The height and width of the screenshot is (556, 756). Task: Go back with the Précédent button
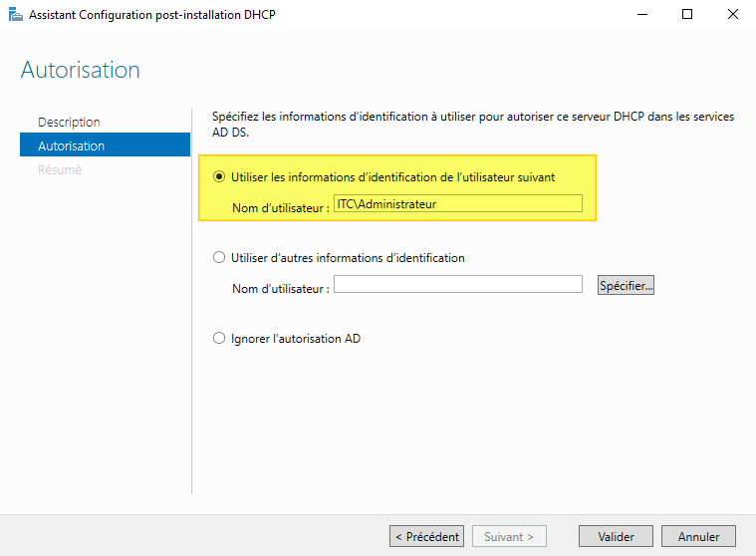(426, 536)
